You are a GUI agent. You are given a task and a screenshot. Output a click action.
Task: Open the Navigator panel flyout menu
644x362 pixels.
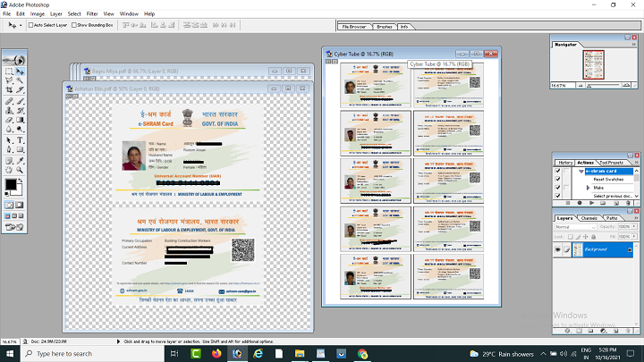pos(634,45)
